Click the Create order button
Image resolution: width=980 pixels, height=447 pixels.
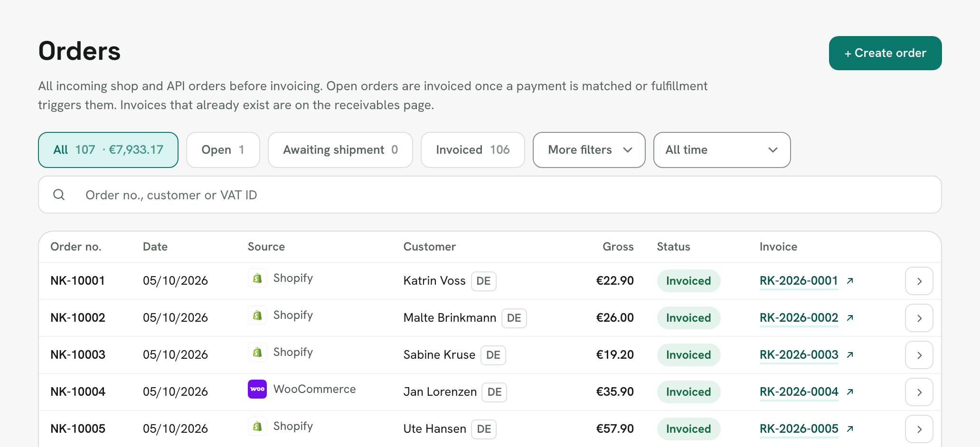click(886, 53)
